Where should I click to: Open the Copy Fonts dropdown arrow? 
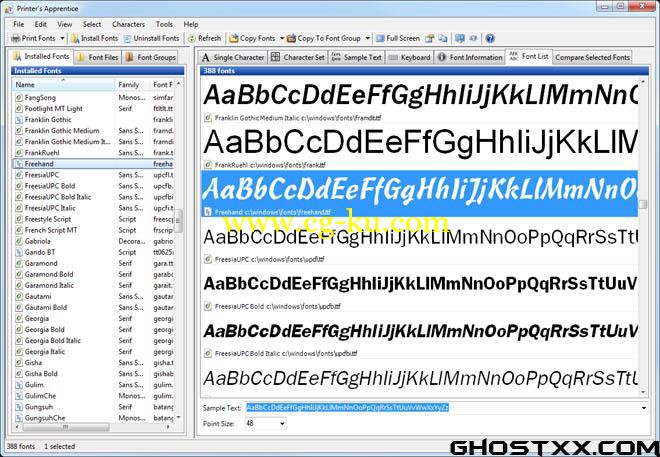pyautogui.click(x=282, y=38)
